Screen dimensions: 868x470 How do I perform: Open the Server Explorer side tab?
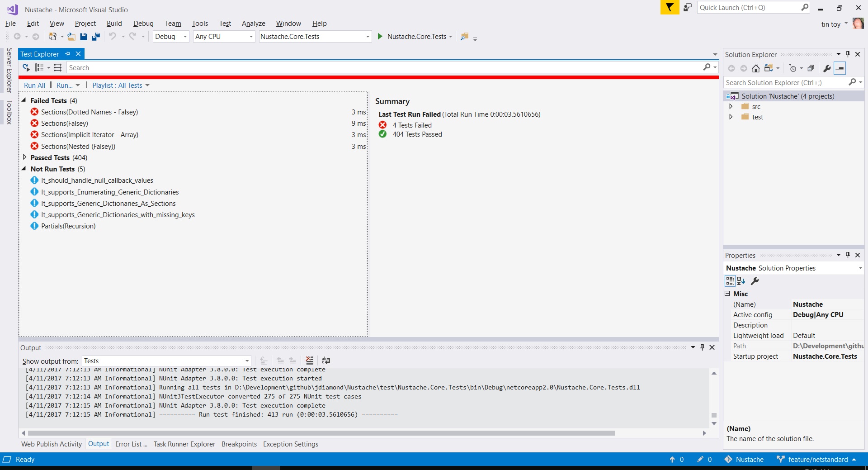pyautogui.click(x=9, y=70)
